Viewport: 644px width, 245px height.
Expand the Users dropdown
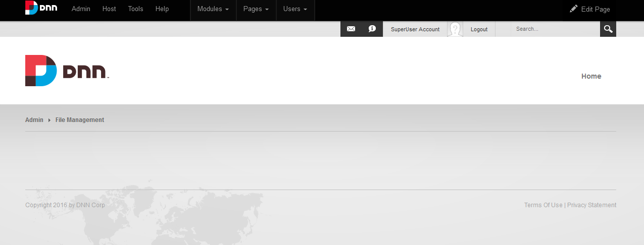(295, 9)
